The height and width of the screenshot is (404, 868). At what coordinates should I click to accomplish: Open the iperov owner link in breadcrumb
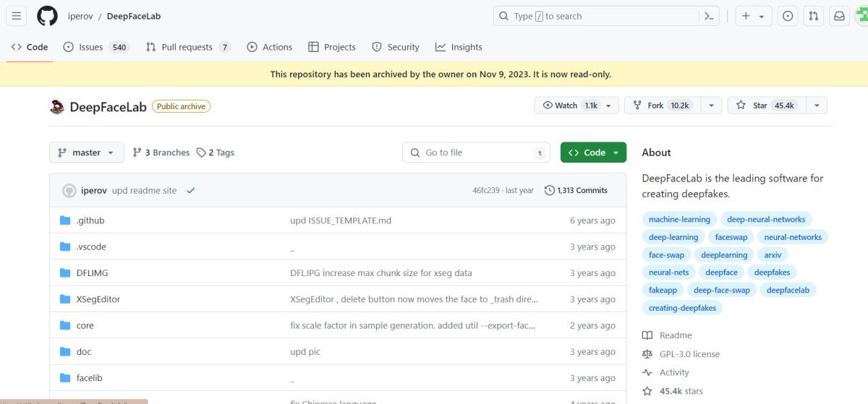(80, 16)
